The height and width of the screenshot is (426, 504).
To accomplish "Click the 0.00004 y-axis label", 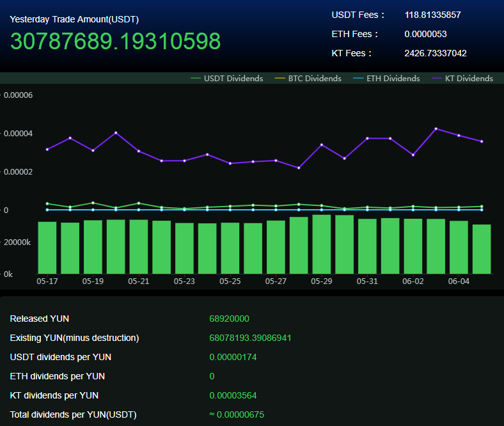I will coord(18,134).
